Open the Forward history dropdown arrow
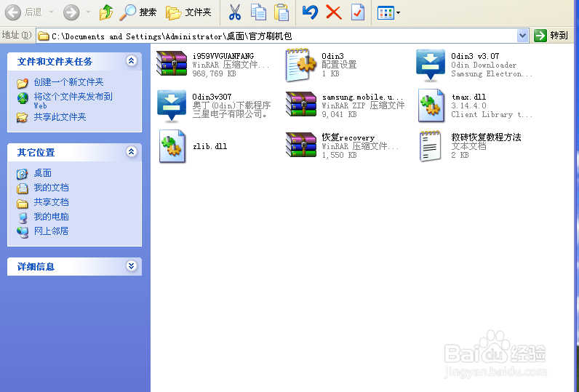The height and width of the screenshot is (392, 579). 88,12
